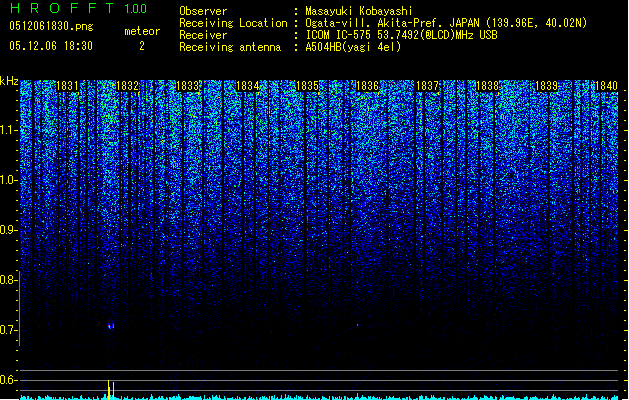Click the cyan signal level strip at the bottom
The height and width of the screenshot is (400, 629).
[x=319, y=397]
